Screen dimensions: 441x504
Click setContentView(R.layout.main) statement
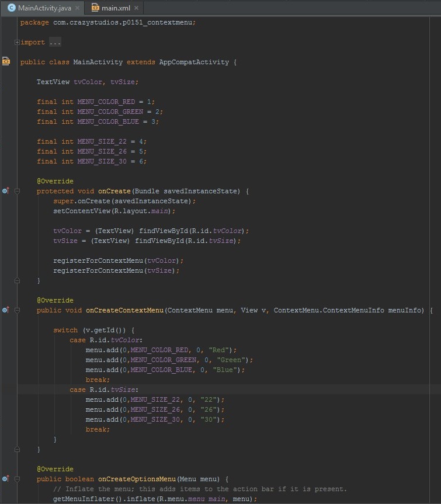tap(114, 211)
